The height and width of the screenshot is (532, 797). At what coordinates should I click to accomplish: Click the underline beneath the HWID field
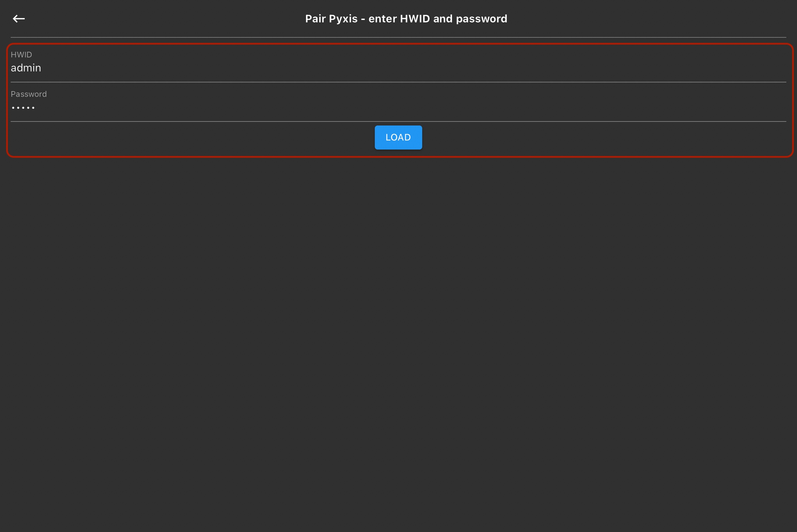pos(398,82)
